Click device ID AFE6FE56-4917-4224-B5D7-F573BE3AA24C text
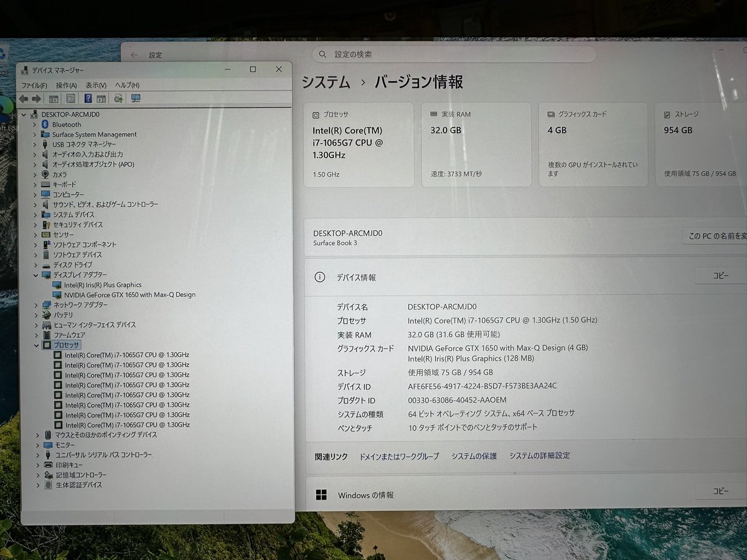Image resolution: width=747 pixels, height=560 pixels. click(x=482, y=386)
